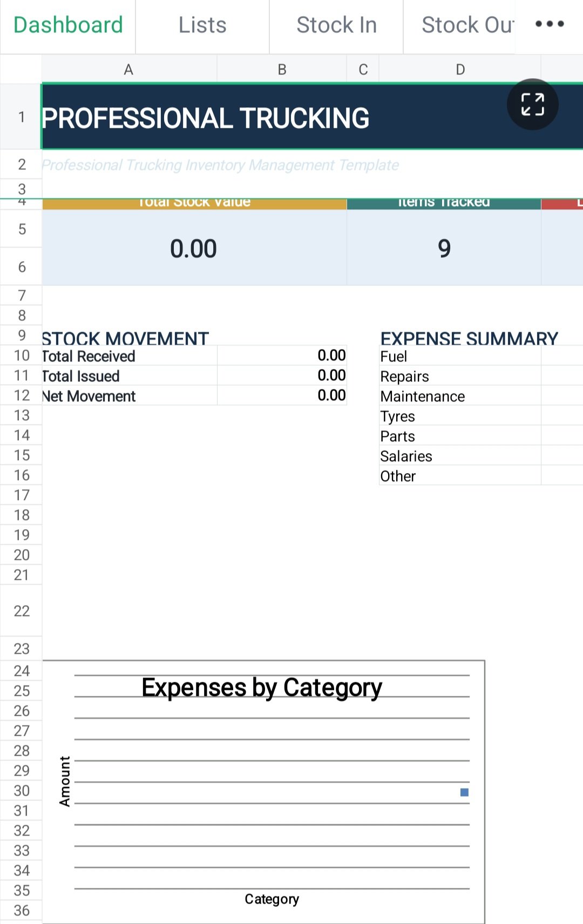The width and height of the screenshot is (583, 924).
Task: Select column D header
Action: [460, 69]
